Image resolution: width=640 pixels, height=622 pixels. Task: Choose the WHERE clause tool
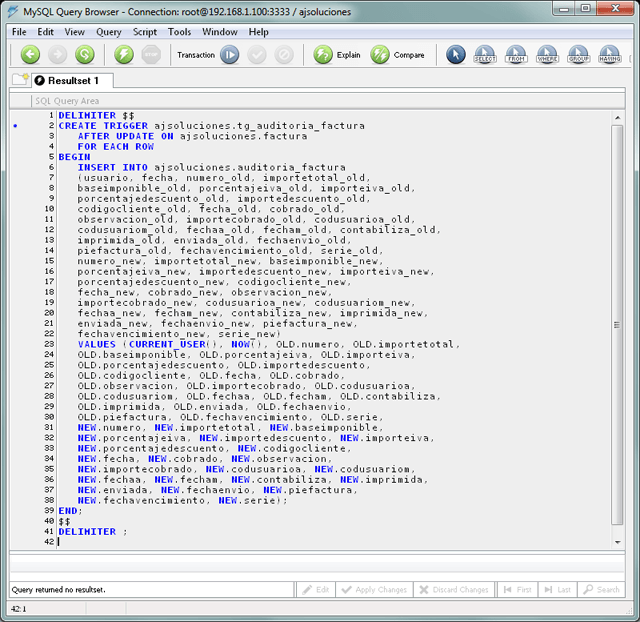[547, 55]
